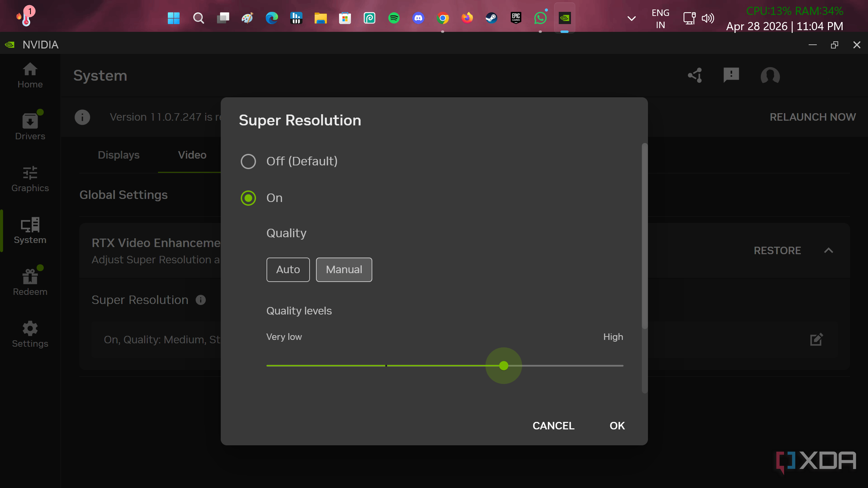Choose Auto quality mode
This screenshot has height=488, width=868.
click(x=288, y=270)
